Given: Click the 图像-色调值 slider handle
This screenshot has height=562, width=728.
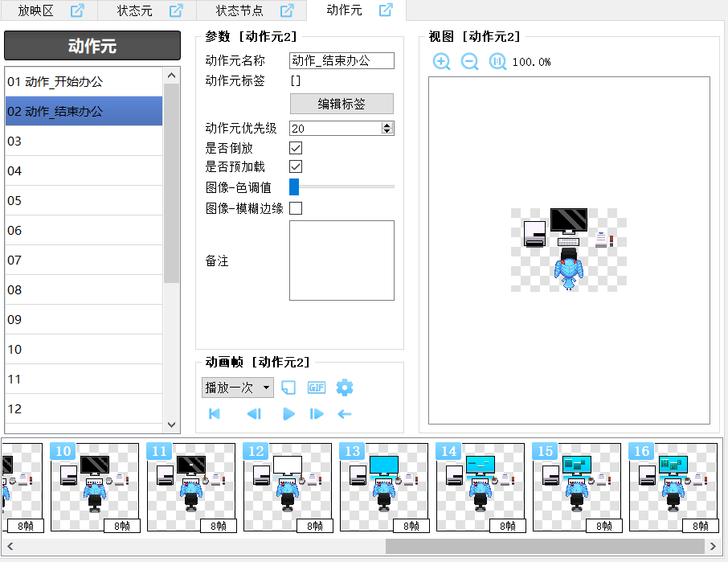Looking at the screenshot, I should coord(294,187).
